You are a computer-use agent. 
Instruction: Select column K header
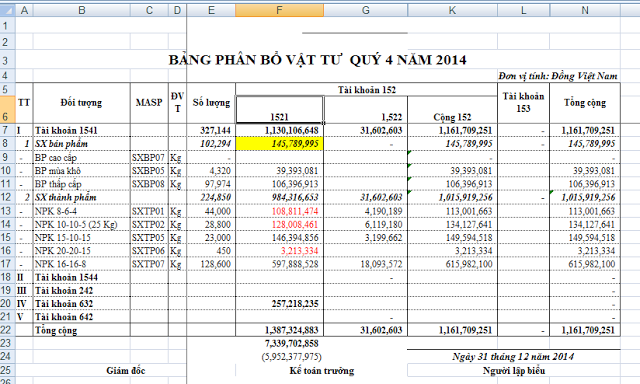[452, 10]
